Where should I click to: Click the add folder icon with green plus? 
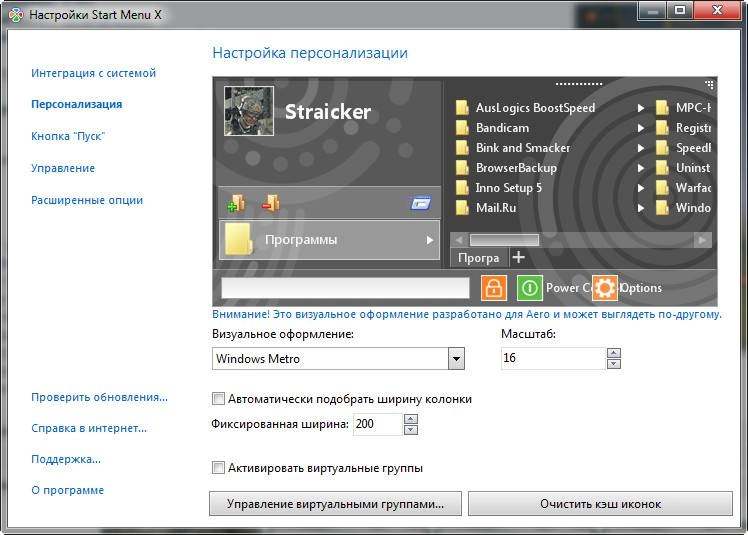pos(236,203)
